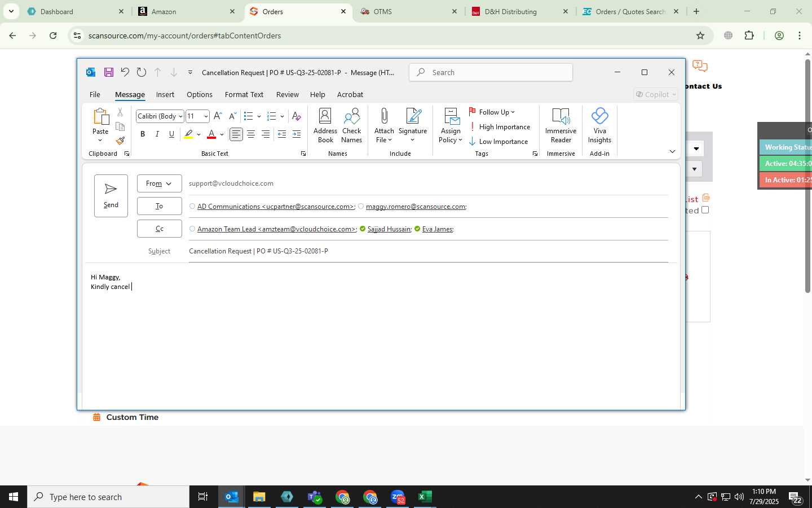Click the Cc recipients button
812x508 pixels.
(159, 229)
